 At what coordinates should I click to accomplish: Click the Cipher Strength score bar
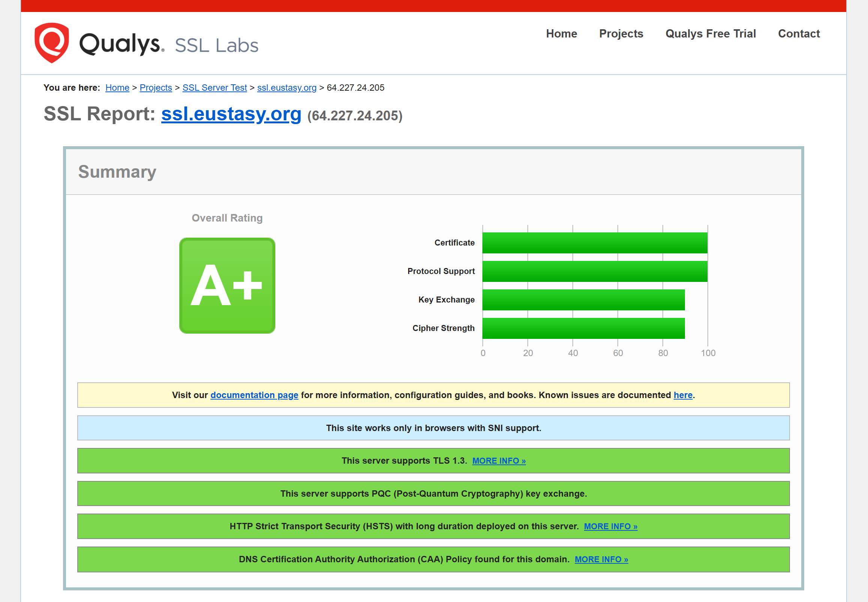[583, 328]
